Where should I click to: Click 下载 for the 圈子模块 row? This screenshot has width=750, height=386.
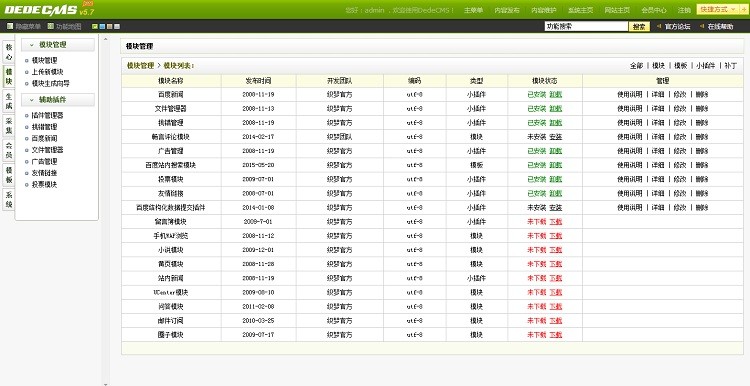[x=555, y=335]
